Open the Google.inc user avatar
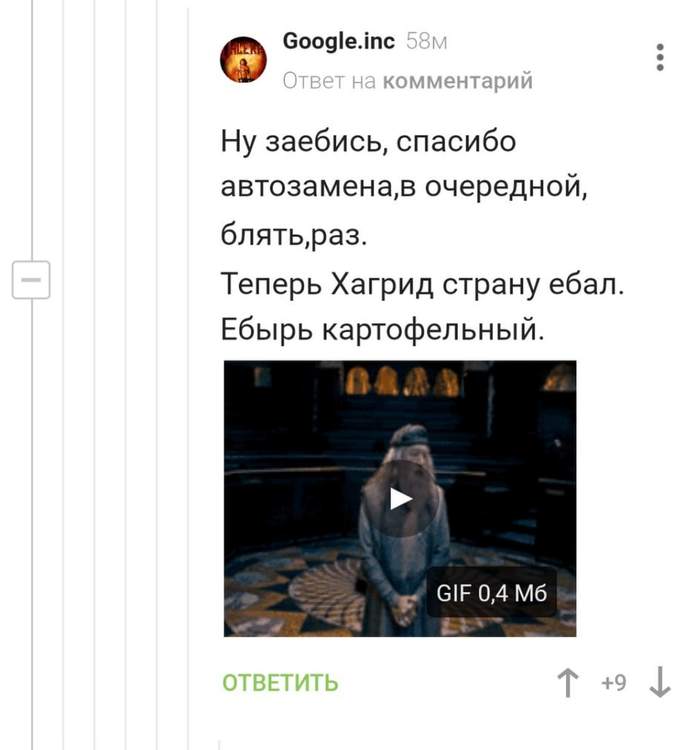Screen dimensions: 700x750 243,59
